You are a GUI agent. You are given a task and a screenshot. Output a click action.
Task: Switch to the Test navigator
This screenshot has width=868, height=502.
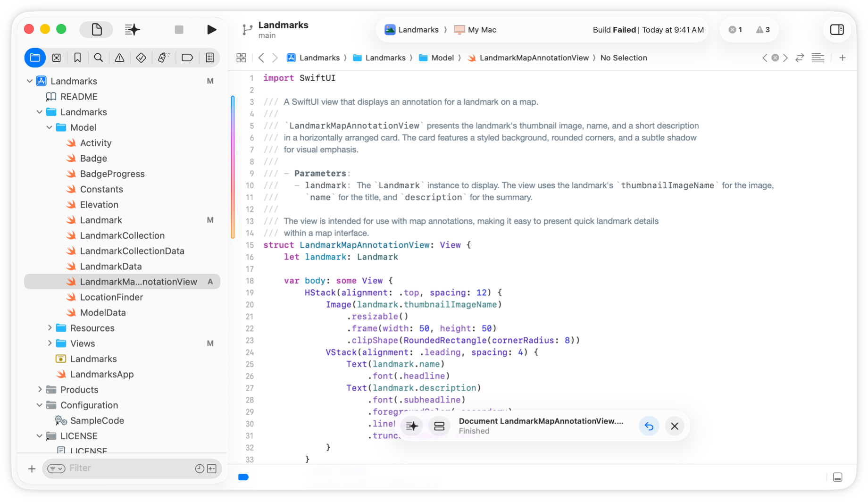tap(141, 58)
